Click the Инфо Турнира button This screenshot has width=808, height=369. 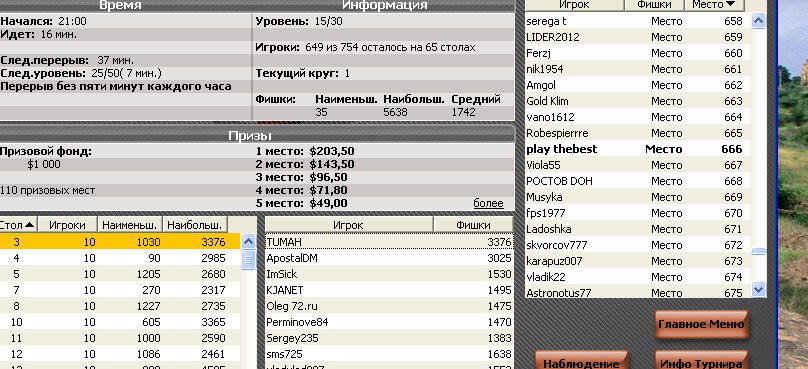tap(701, 361)
